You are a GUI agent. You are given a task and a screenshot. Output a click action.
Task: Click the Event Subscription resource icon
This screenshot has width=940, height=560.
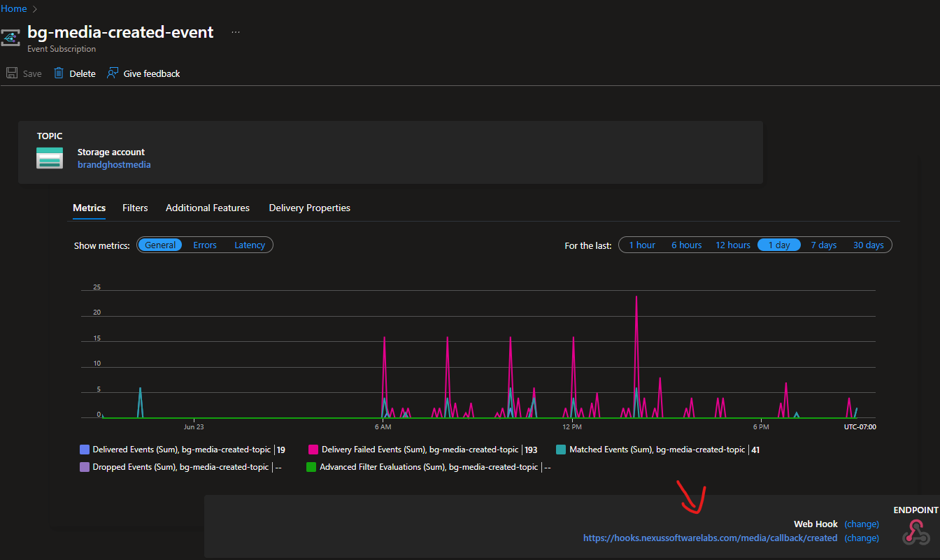tap(10, 37)
